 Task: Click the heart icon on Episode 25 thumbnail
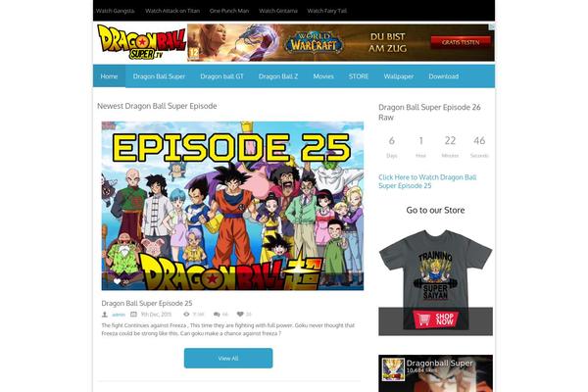pos(117,281)
